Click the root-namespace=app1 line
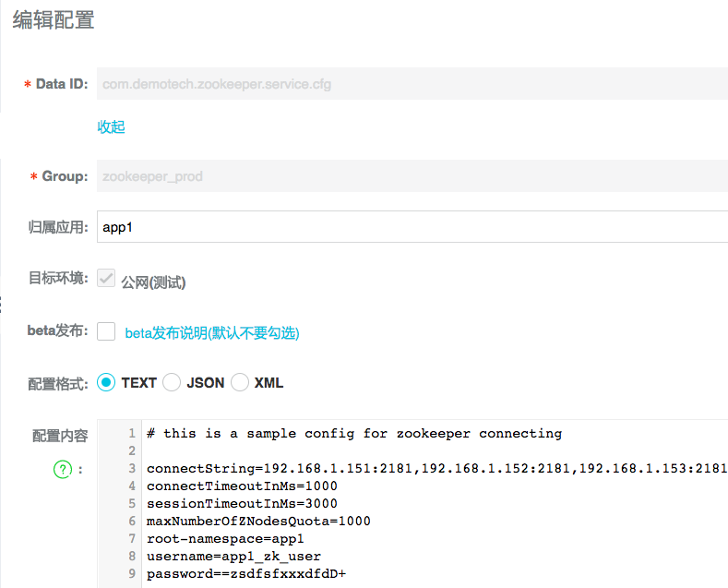728x588 pixels. (225, 539)
